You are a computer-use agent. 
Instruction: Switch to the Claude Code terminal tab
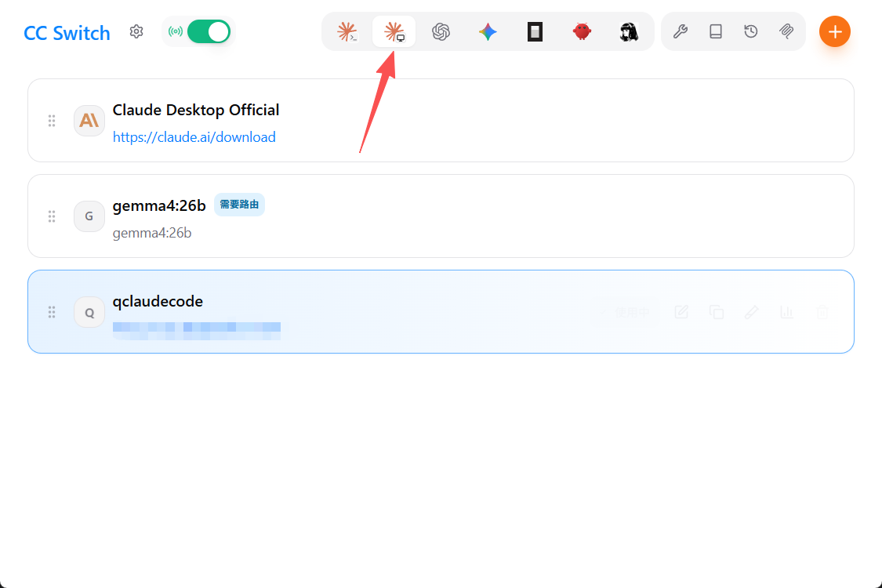pyautogui.click(x=347, y=31)
